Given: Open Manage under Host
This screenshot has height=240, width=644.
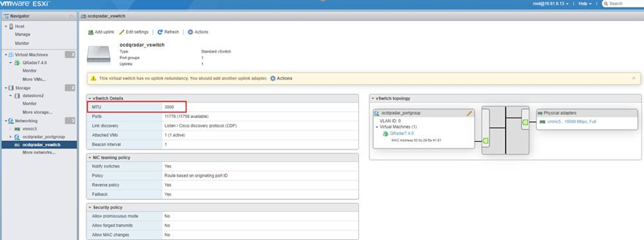Looking at the screenshot, I should point(23,34).
